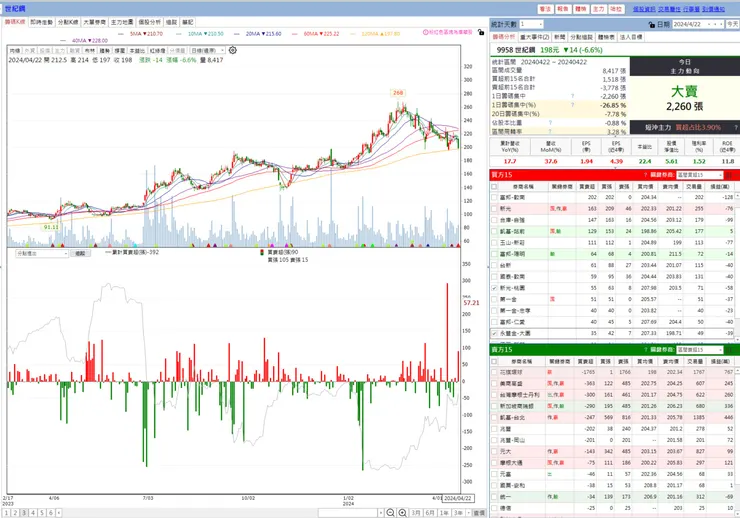This screenshot has width=740, height=518.
Task: Tick the checkbox for 富邦-敦南 row
Action: pyautogui.click(x=494, y=197)
